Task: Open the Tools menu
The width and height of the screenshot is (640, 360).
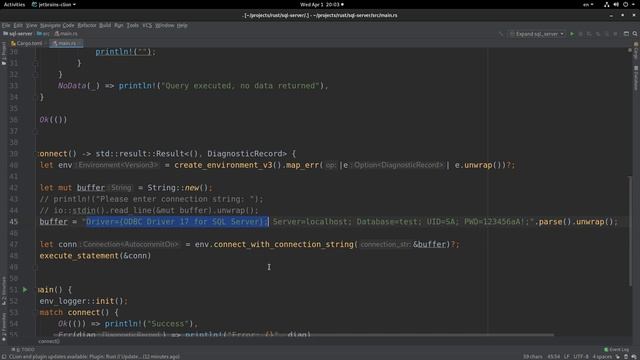Action: pos(132,25)
